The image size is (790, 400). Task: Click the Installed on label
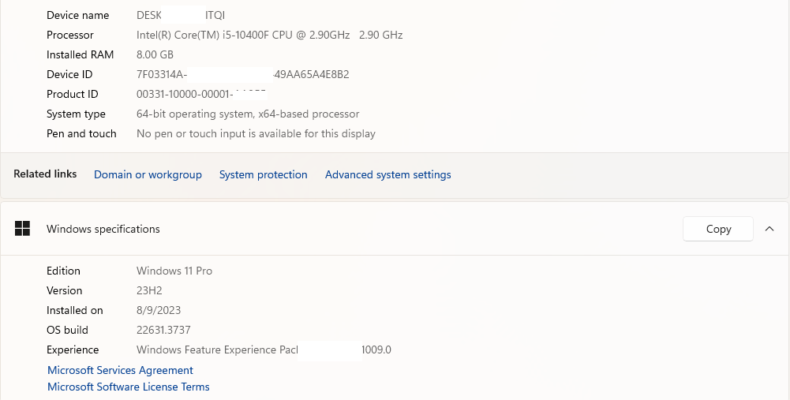coord(75,310)
